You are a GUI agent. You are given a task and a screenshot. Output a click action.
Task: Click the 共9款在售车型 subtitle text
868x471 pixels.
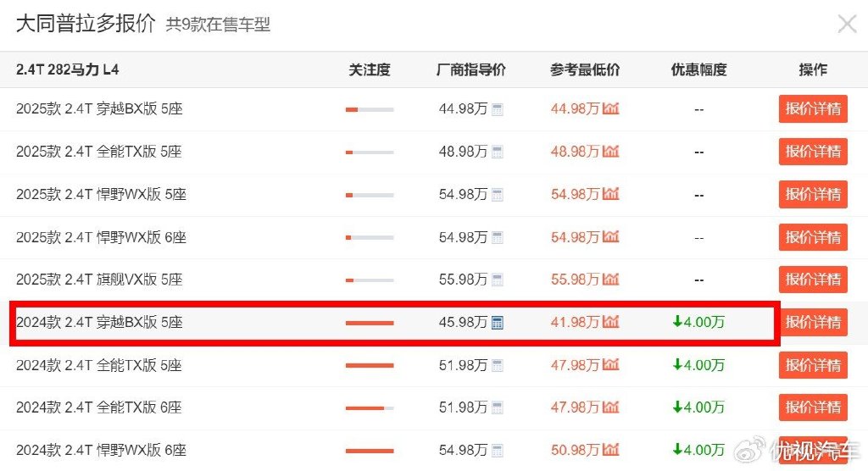click(x=218, y=25)
